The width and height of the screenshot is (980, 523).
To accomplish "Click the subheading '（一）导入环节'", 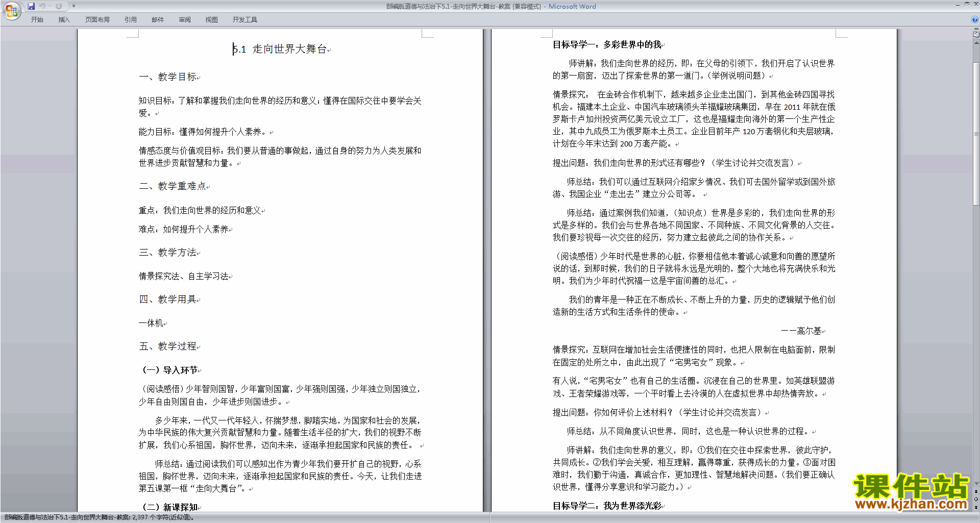I will 168,370.
